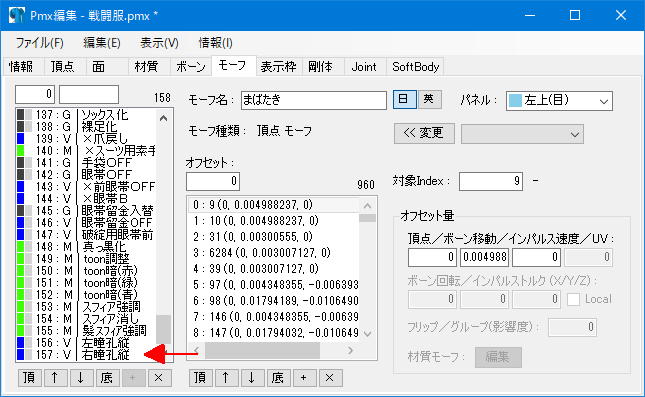645x397 pixels.
Task: Toggle the Local checkbox
Action: pyautogui.click(x=573, y=299)
